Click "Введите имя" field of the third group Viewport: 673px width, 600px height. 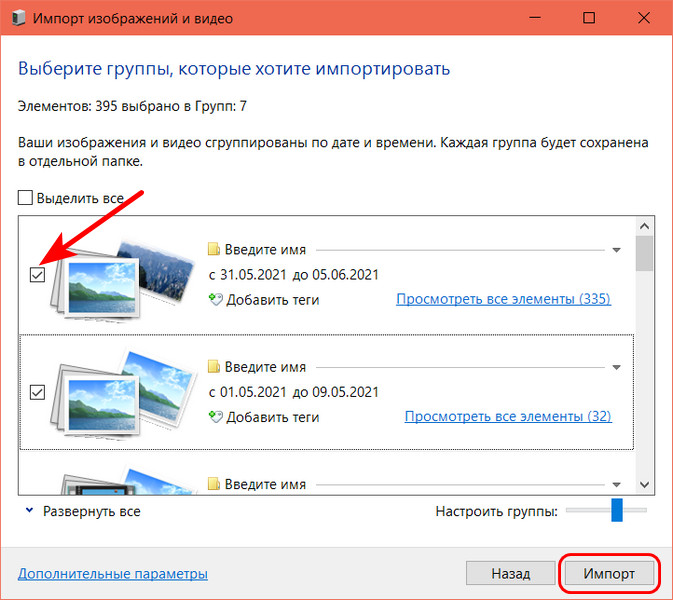415,484
